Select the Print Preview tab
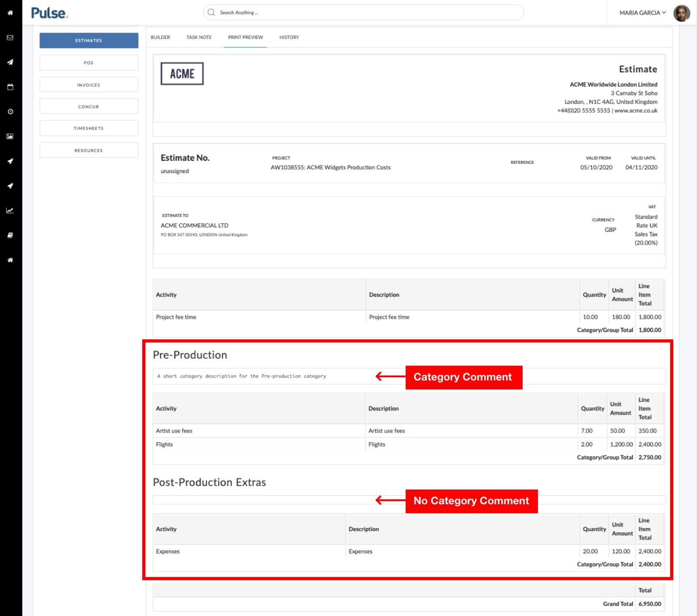 coord(246,37)
